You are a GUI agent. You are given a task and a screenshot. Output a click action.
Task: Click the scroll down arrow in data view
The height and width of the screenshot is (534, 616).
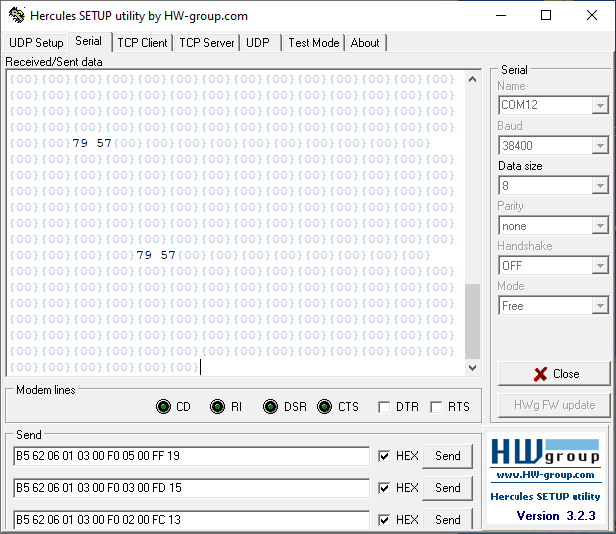click(x=472, y=368)
